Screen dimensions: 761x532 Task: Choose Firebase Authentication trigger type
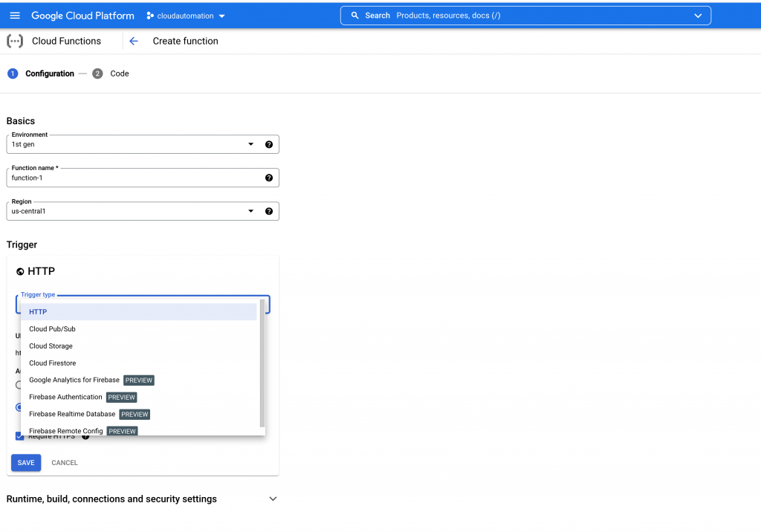(x=139, y=397)
